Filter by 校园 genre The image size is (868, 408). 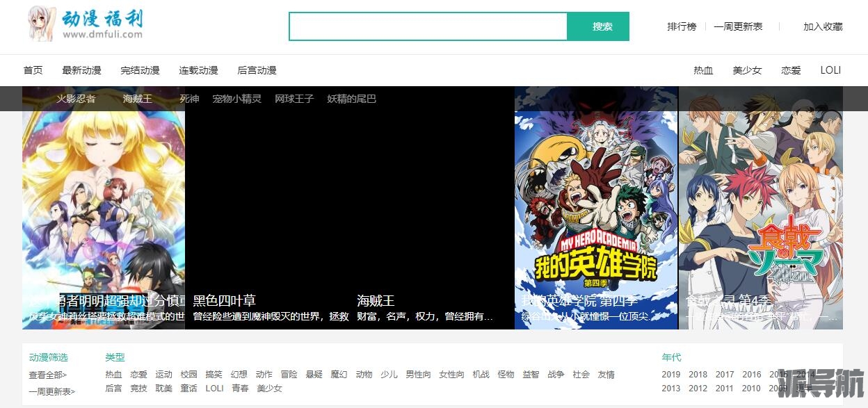pyautogui.click(x=188, y=375)
